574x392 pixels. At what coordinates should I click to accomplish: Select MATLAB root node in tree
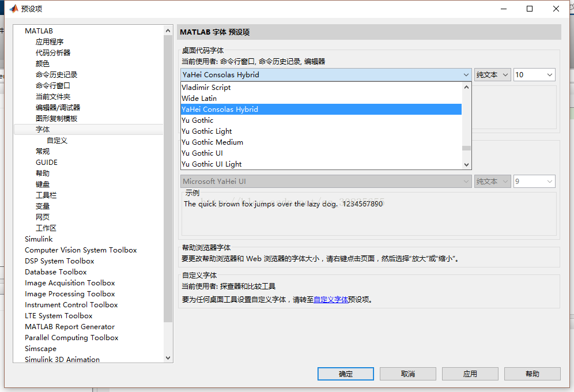pos(39,31)
